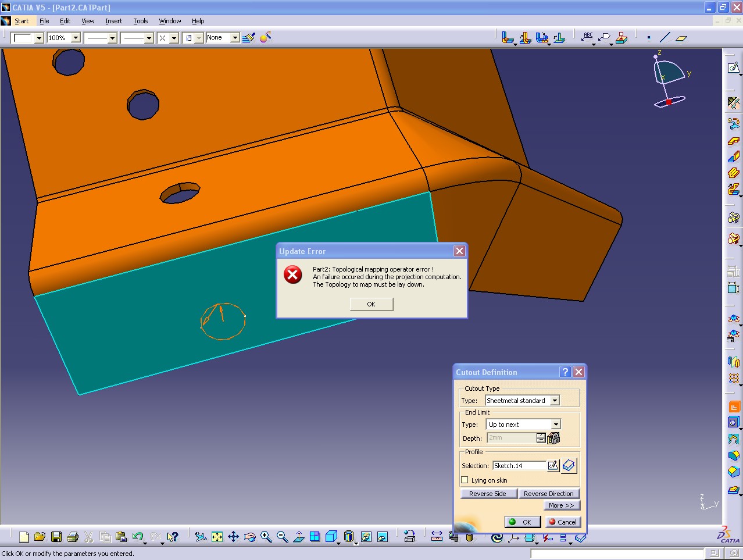Click the Measure Between ruler icon
This screenshot has width=743, height=560.
click(437, 537)
